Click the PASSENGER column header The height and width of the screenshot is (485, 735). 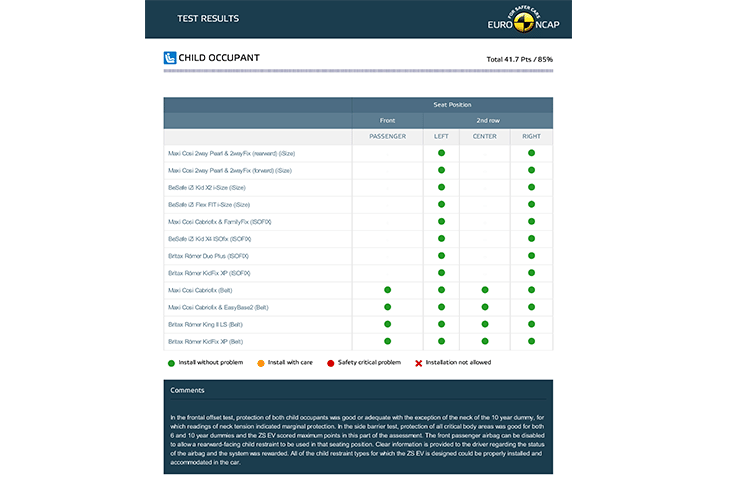coord(387,136)
